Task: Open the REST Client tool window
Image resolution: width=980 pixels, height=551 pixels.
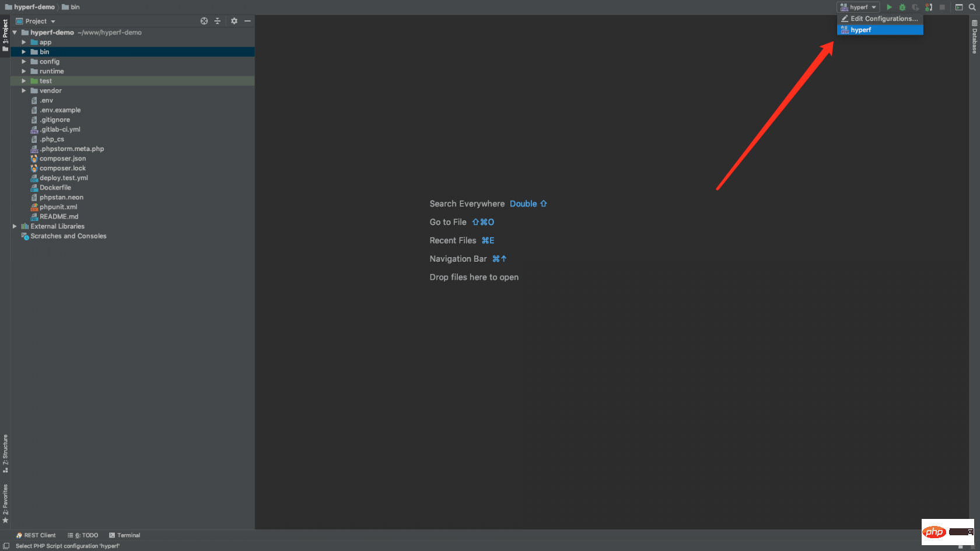Action: pyautogui.click(x=36, y=535)
